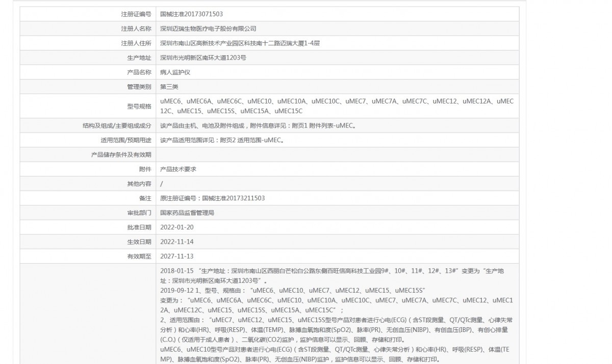
Task: Click the slash value in 其他内容 row
Action: pyautogui.click(x=162, y=184)
